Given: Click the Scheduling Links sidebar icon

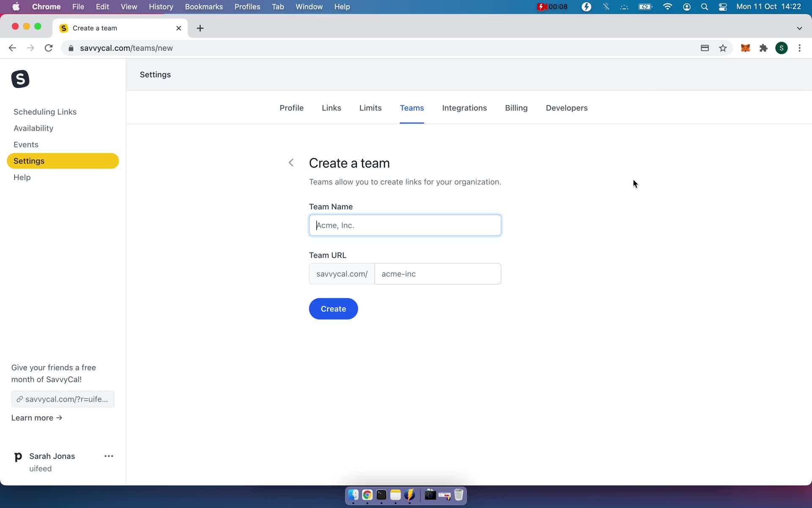Looking at the screenshot, I should click(x=45, y=111).
